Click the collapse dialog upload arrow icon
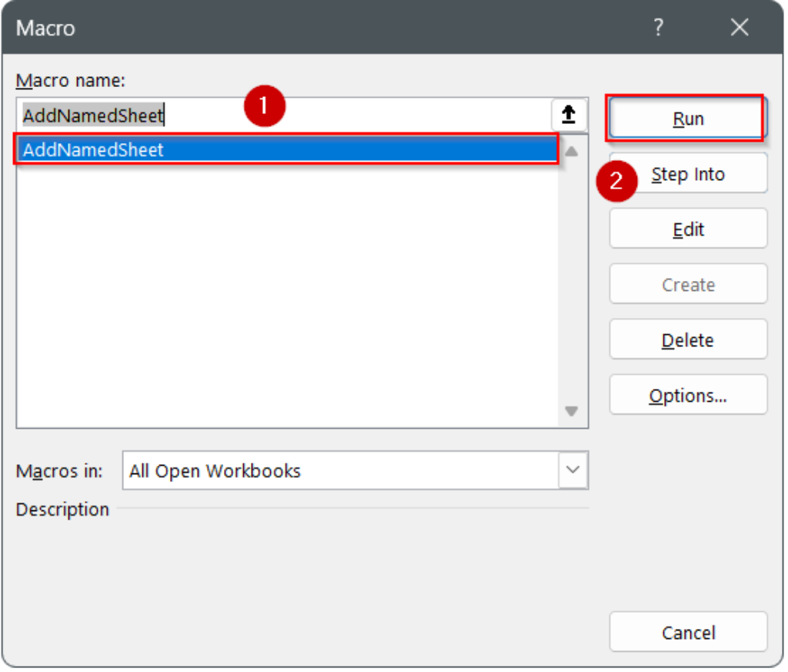Image resolution: width=788 pixels, height=672 pixels. coord(570,115)
